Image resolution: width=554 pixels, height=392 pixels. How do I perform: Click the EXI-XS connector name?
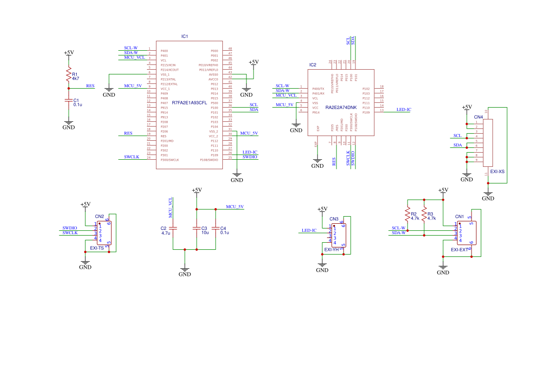coord(497,172)
